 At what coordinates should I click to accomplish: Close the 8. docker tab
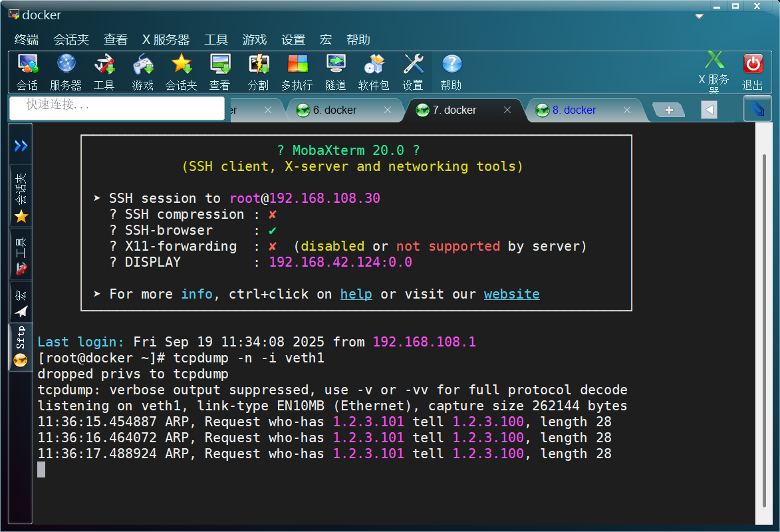[x=627, y=110]
